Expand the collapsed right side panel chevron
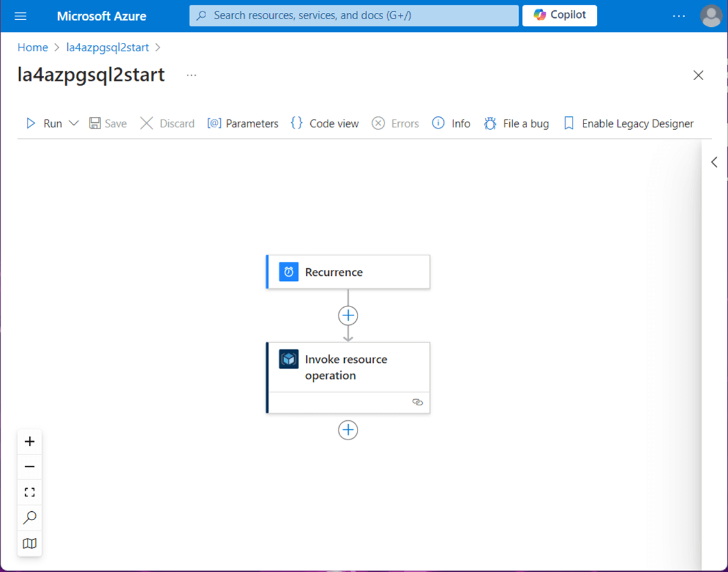Image resolution: width=728 pixels, height=572 pixels. click(714, 162)
